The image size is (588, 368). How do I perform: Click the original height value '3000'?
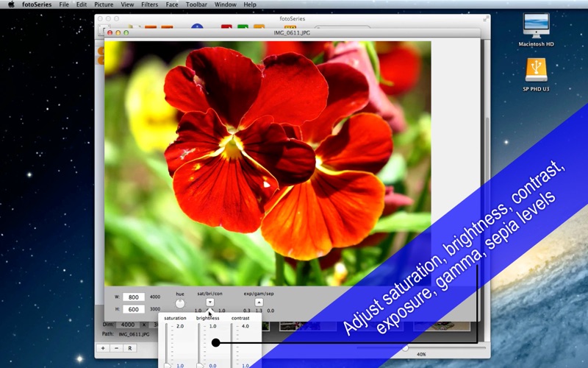pyautogui.click(x=155, y=309)
